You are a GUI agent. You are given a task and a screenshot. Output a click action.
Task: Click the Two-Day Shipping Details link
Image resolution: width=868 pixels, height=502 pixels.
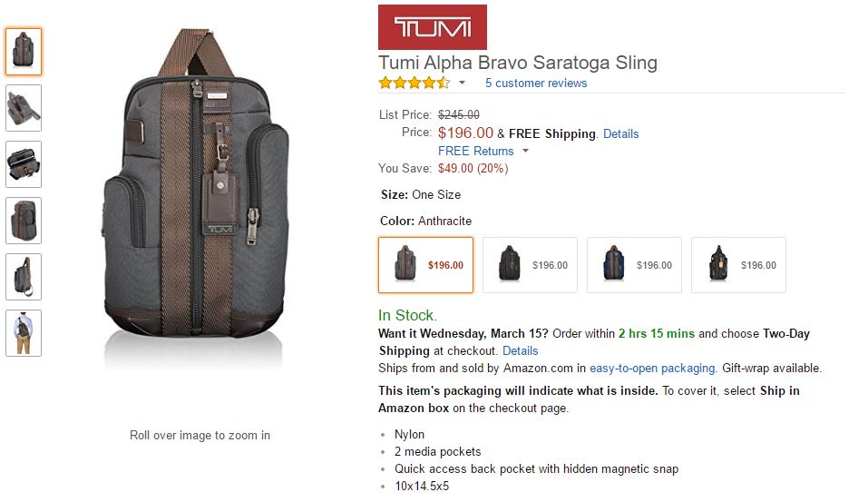(520, 350)
